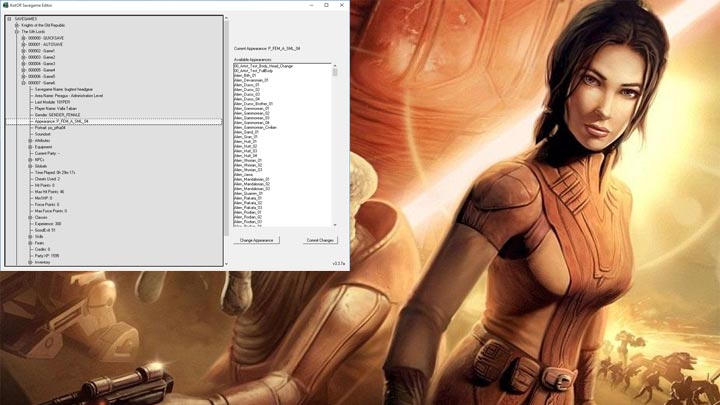
Task: Expand Knights of the Old Republic node
Action: [15, 25]
